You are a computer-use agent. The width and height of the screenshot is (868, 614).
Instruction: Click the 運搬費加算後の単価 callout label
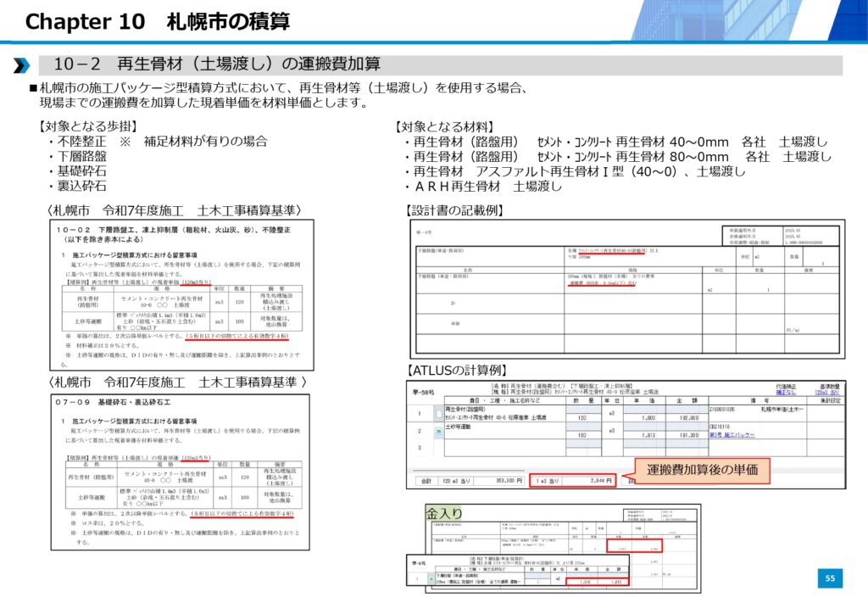tap(702, 471)
